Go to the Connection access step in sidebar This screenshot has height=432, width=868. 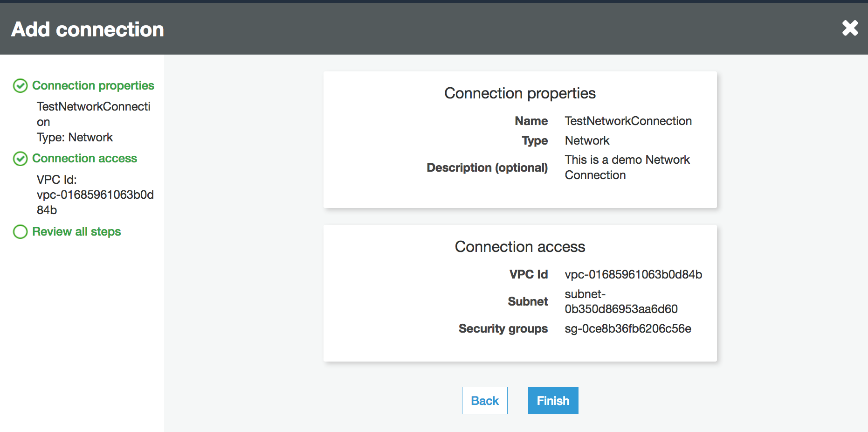coord(84,159)
